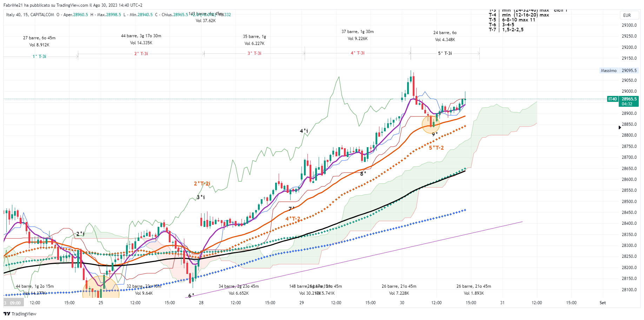Click the '1° T-3i' green annotation
This screenshot has width=644, height=320.
(x=39, y=57)
